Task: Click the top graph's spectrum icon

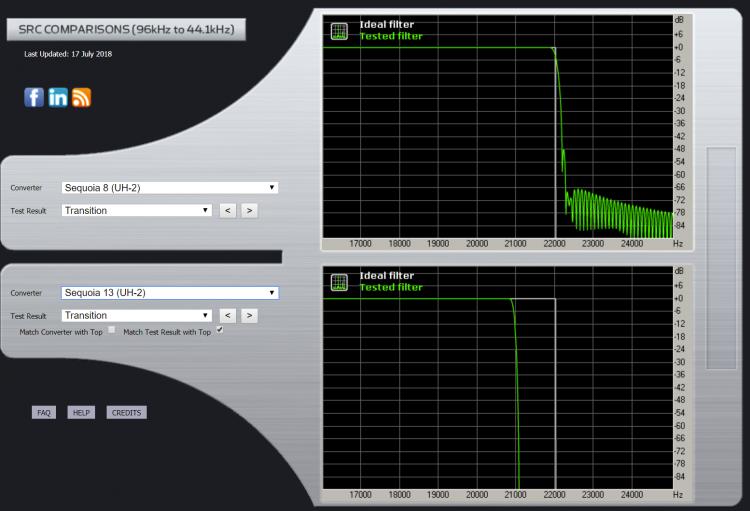Action: (339, 32)
